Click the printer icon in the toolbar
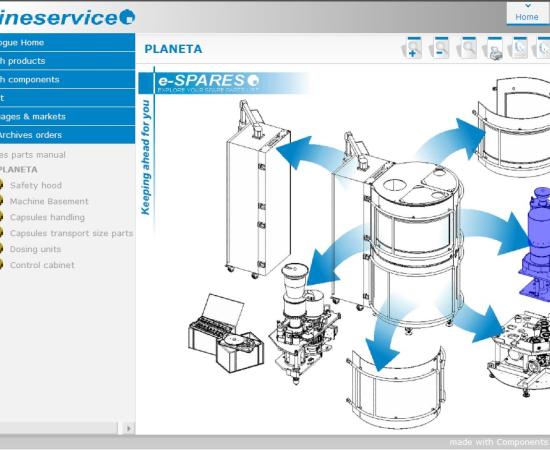Viewport: 550px width, 450px height. [x=494, y=48]
